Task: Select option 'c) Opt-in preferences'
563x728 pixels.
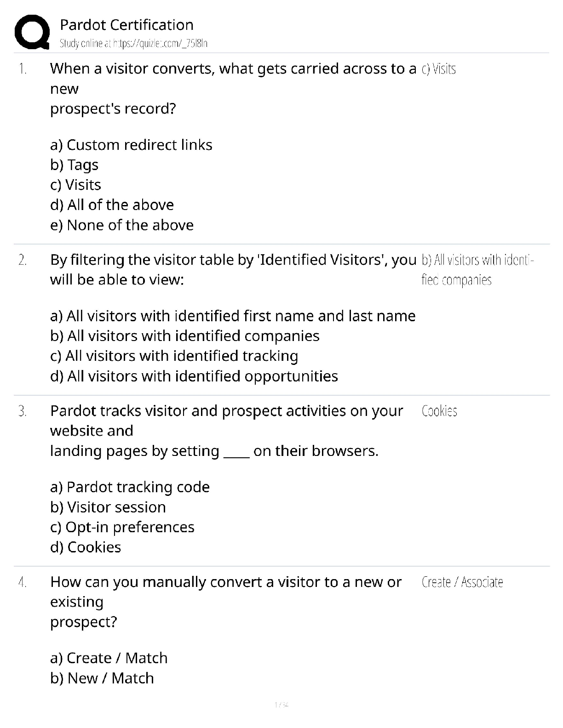Action: (x=122, y=527)
